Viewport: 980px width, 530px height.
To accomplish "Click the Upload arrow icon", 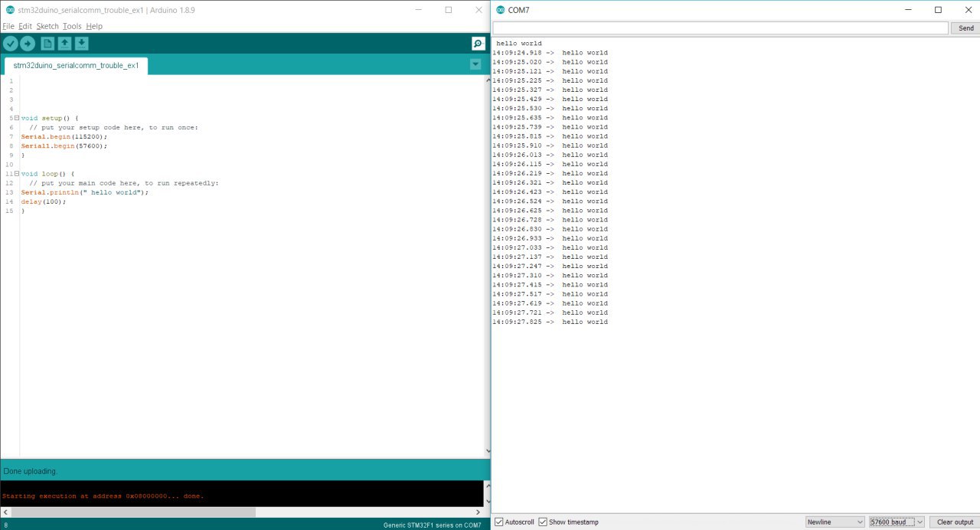I will tap(28, 44).
